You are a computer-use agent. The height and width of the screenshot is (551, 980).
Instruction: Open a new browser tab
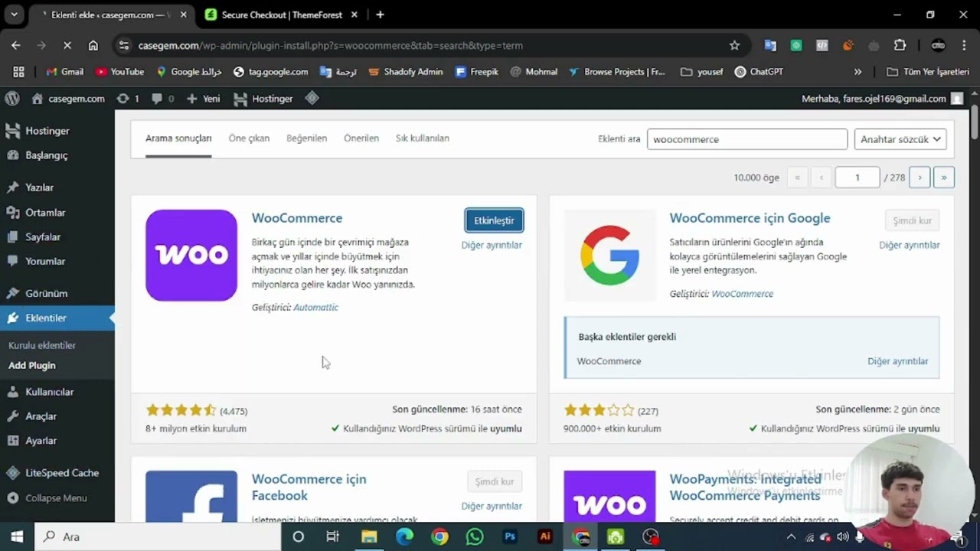380,15
